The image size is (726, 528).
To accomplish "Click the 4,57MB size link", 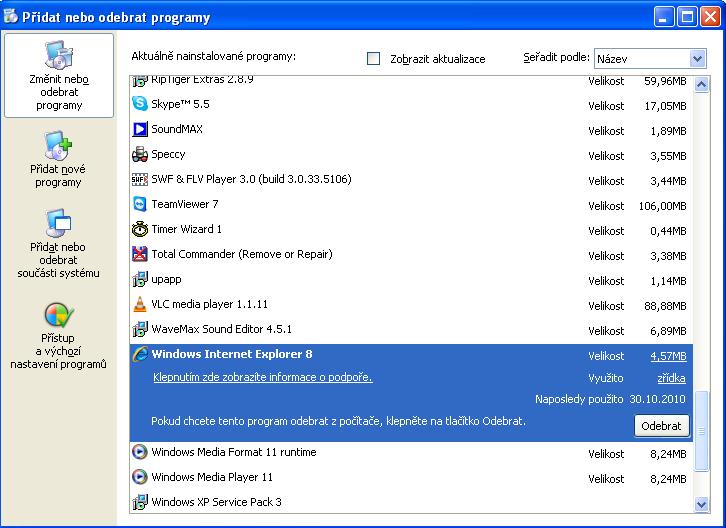I will [668, 356].
